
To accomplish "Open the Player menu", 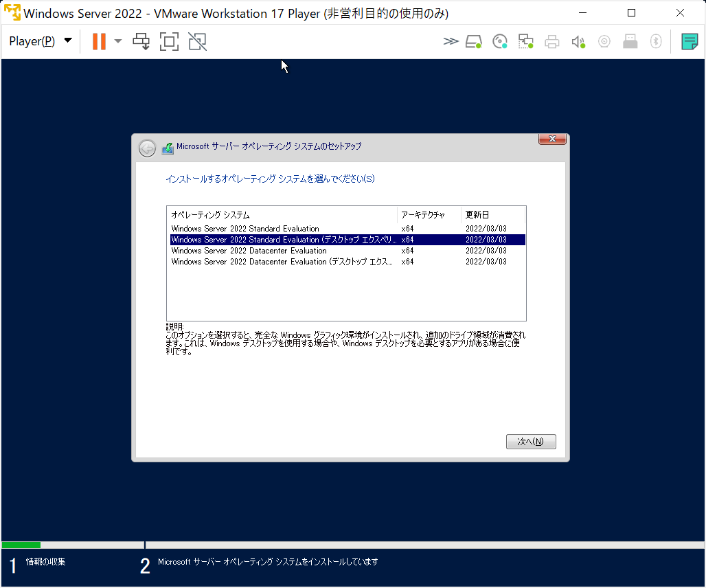I will click(x=31, y=41).
